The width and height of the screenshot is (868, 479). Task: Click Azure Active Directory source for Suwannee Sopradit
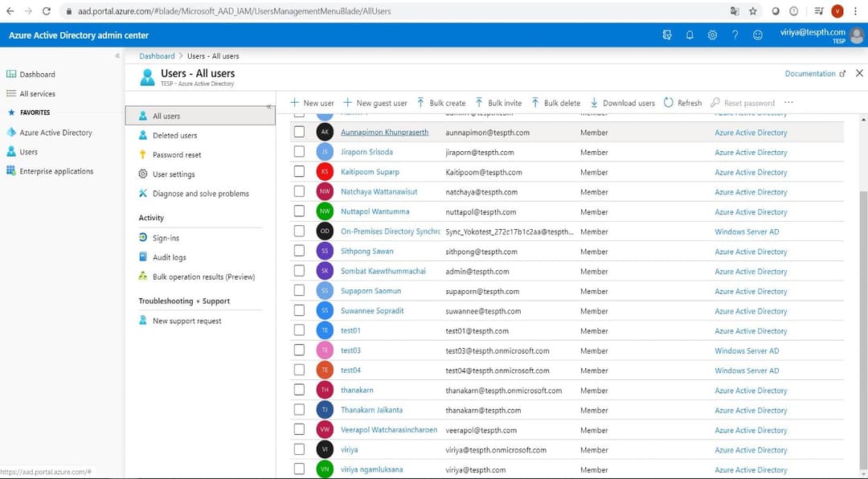[751, 311]
